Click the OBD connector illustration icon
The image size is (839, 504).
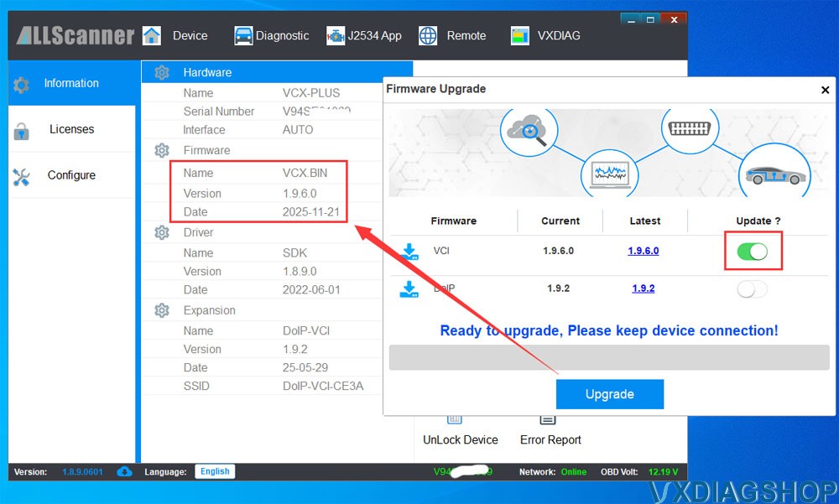click(x=690, y=128)
